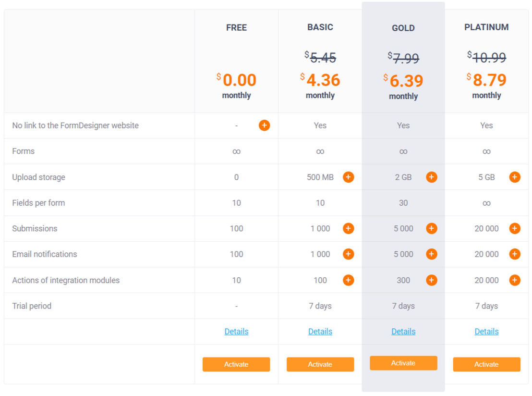
Task: Open Details link for the Gold plan
Action: [x=403, y=332]
